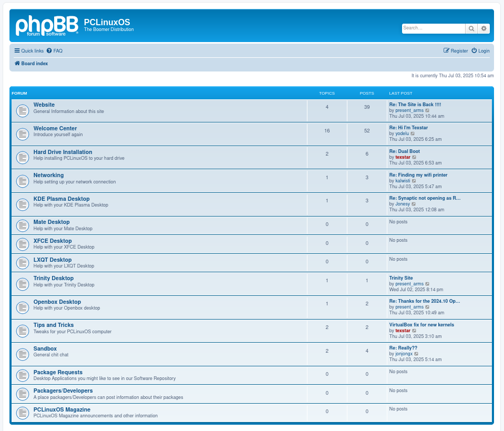Open the Packagers/Developers forum
The width and height of the screenshot is (504, 431).
coord(63,391)
